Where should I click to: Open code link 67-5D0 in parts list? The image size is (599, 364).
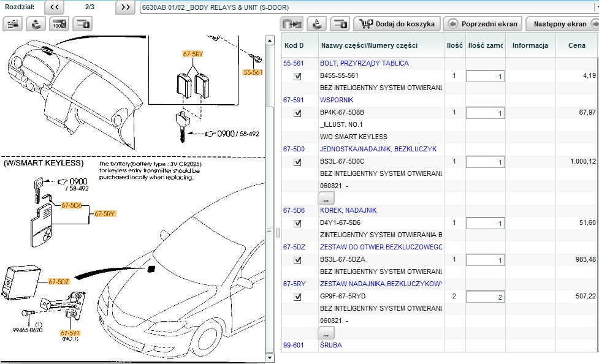point(294,149)
